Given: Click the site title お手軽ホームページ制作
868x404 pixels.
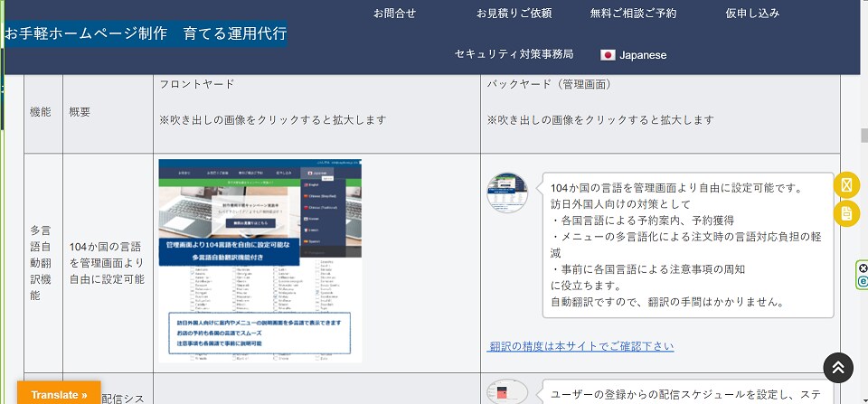Looking at the screenshot, I should pos(146,33).
